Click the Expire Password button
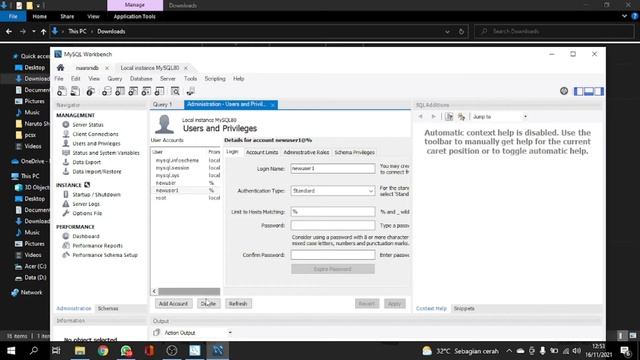Viewport: 640px width, 360px height. 333,269
